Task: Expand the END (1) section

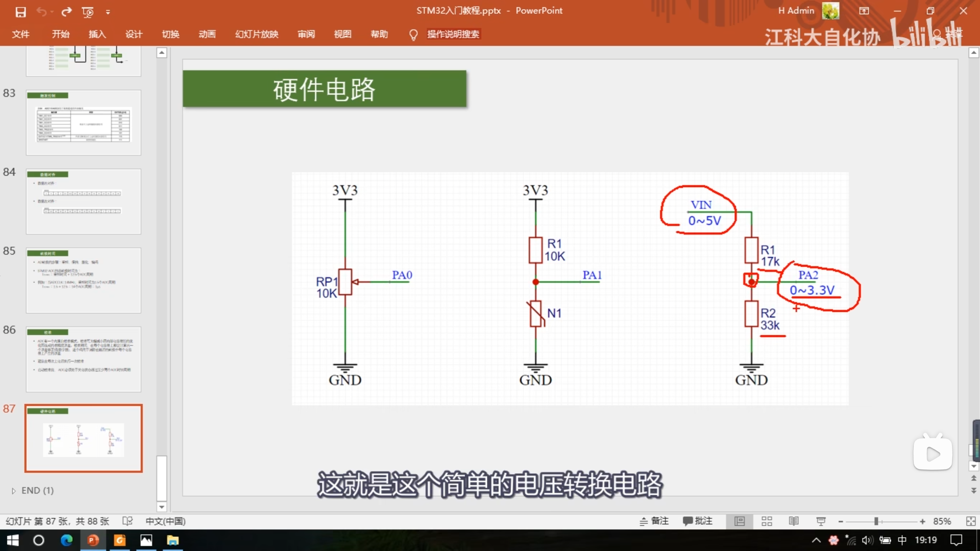Action: coord(14,491)
